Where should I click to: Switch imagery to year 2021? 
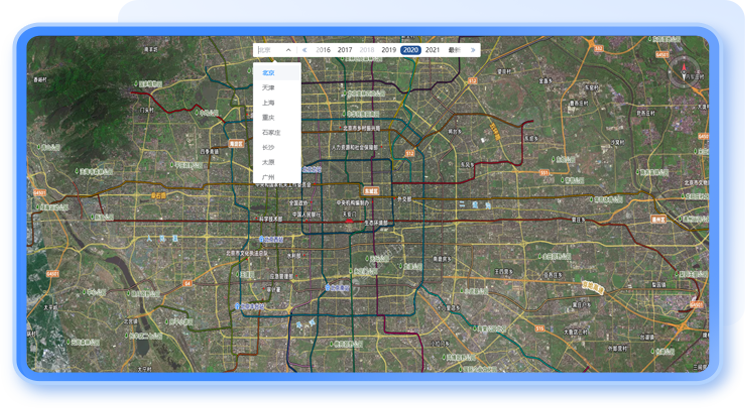point(432,49)
